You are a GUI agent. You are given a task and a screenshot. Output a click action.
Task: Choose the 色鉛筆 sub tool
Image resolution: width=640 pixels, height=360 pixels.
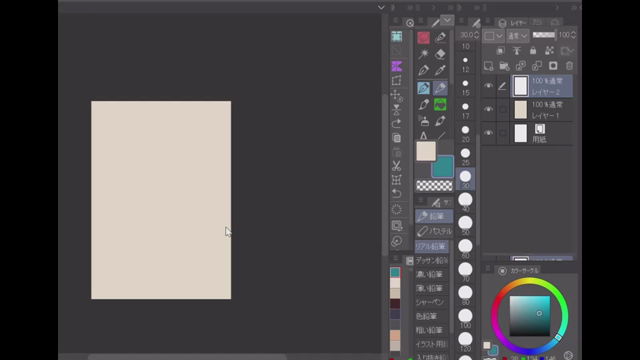coord(431,316)
